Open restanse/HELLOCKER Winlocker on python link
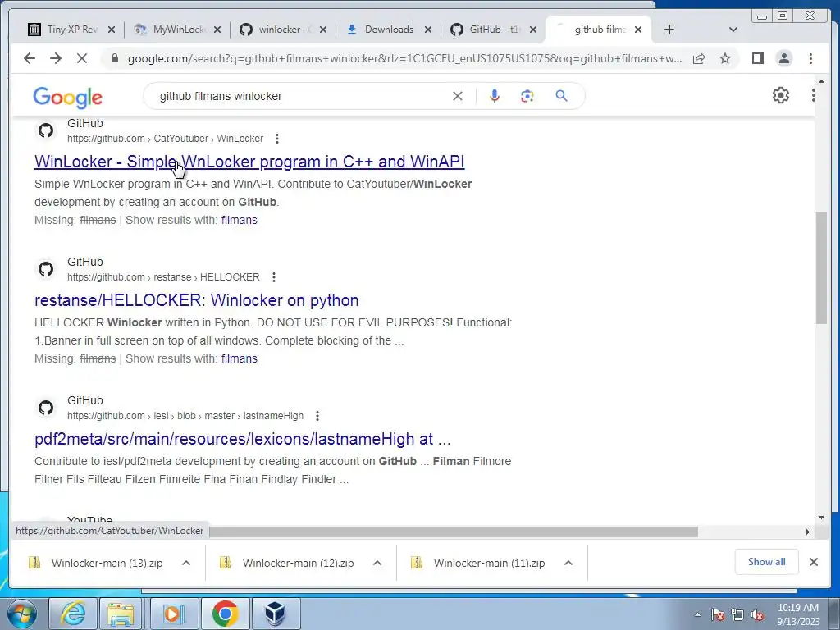 (197, 300)
